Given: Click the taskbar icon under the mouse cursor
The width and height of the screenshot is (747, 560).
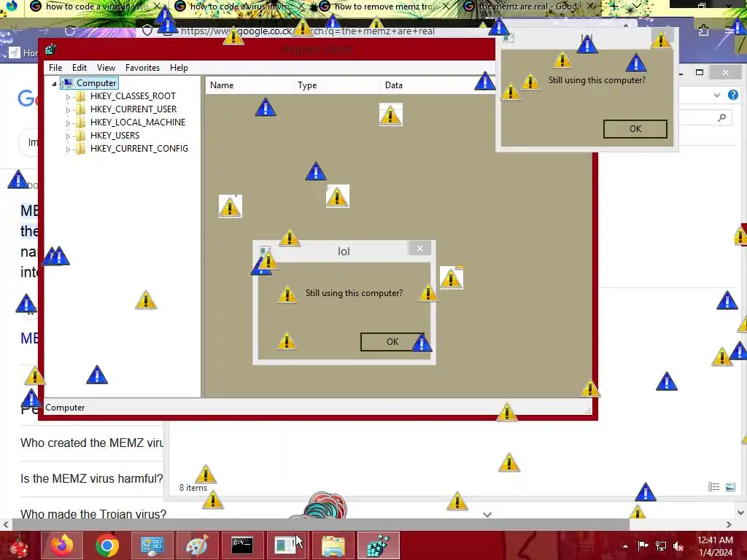Looking at the screenshot, I should (x=287, y=545).
